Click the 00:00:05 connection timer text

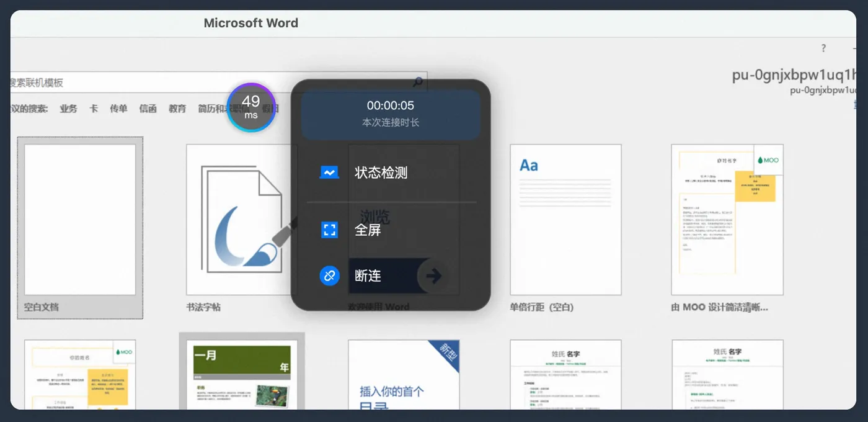pyautogui.click(x=391, y=105)
